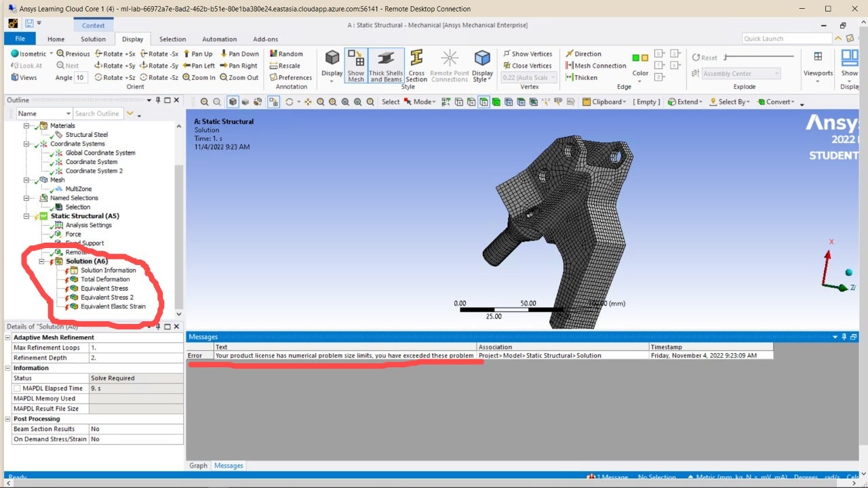Click the Mesh Connection edge option
Viewport: 868px width, 488px height.
595,66
